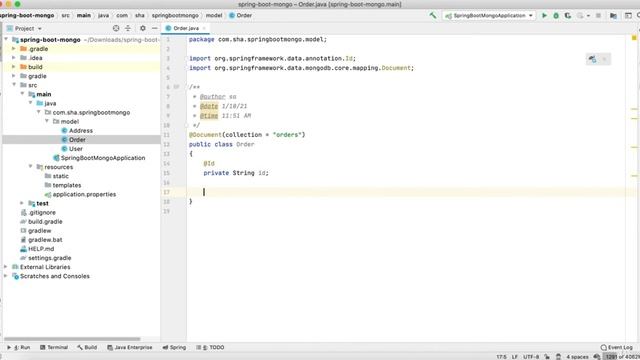Image resolution: width=640 pixels, height=360 pixels.
Task: Click the Load Gradle Changes floating icon
Action: [x=592, y=59]
